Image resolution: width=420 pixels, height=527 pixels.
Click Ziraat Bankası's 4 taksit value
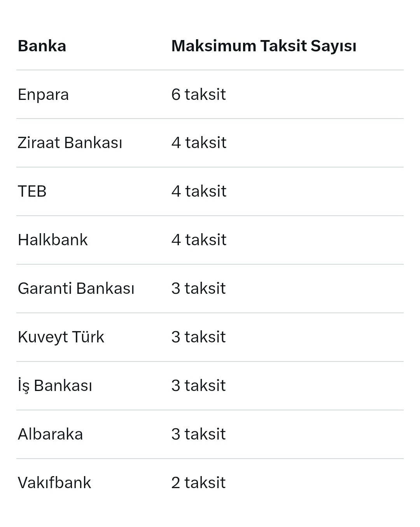pos(199,143)
